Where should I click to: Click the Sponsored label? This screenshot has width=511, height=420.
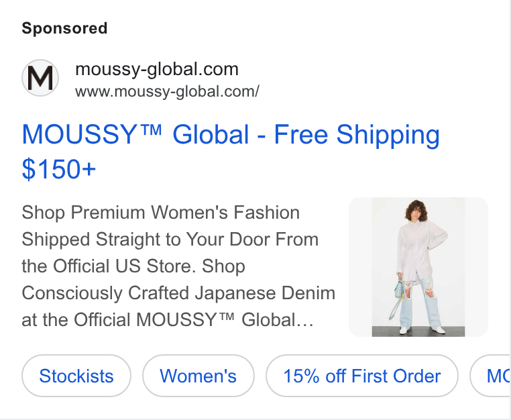64,28
